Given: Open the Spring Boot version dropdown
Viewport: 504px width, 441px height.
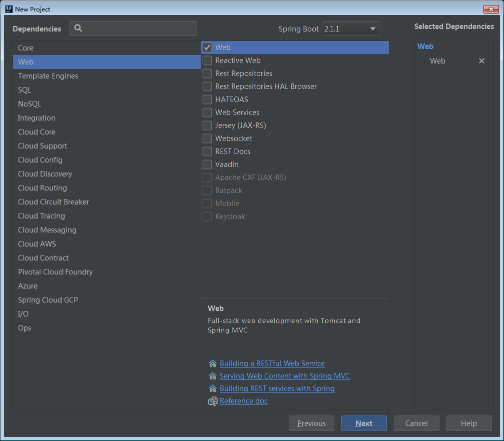Looking at the screenshot, I should [351, 28].
